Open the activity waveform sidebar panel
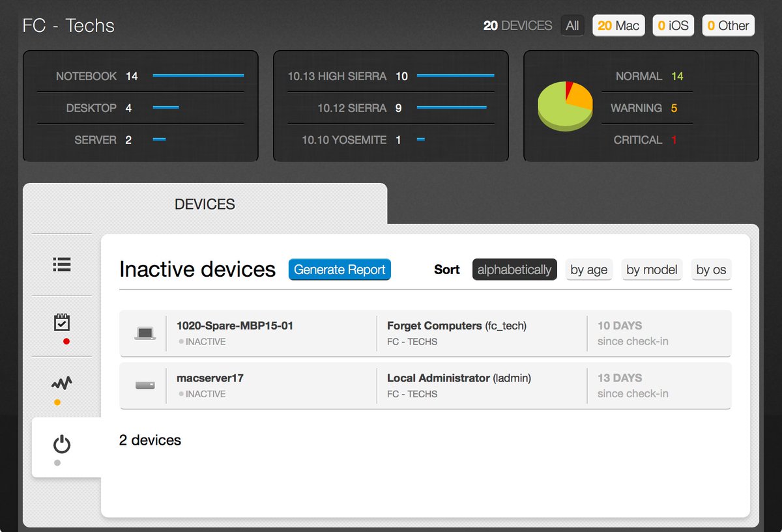 pyautogui.click(x=61, y=384)
